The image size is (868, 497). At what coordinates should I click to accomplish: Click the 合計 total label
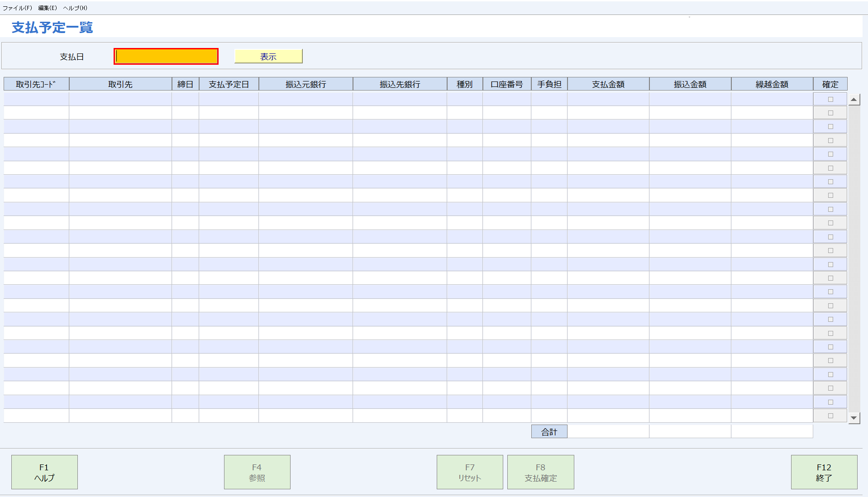(x=548, y=431)
